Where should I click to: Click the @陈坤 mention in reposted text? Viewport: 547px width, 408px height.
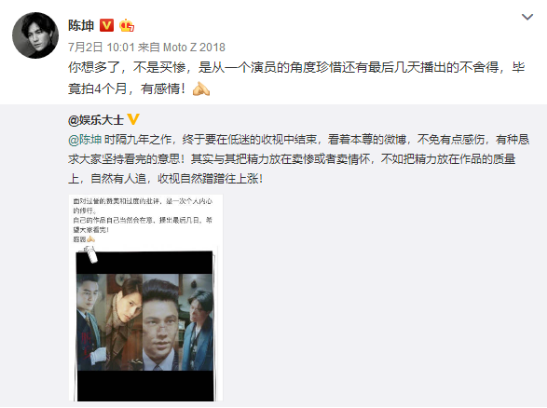(x=85, y=139)
